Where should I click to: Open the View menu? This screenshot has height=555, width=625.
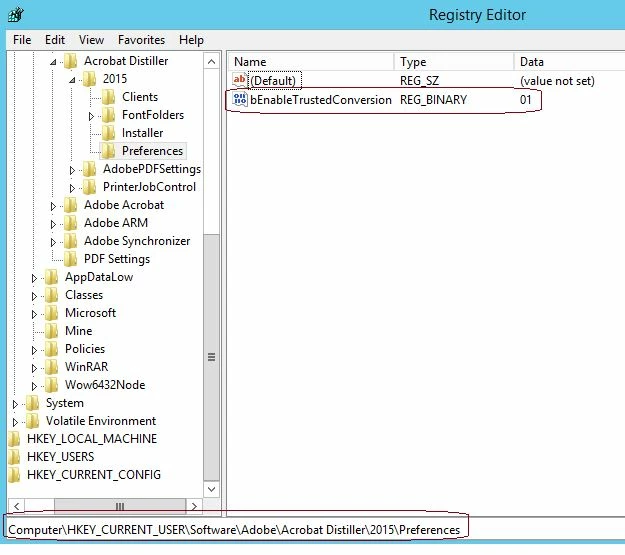point(91,40)
